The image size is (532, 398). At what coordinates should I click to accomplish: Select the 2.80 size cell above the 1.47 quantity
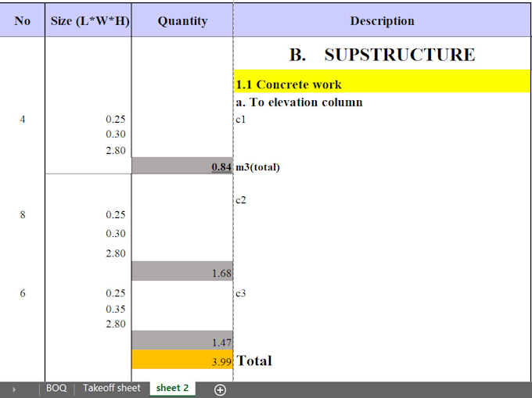(x=88, y=324)
